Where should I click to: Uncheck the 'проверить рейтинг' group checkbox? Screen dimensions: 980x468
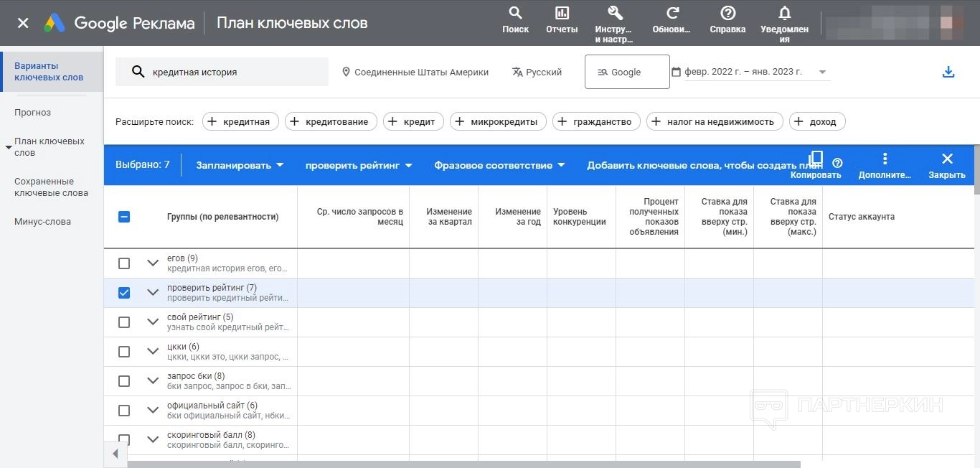pyautogui.click(x=124, y=293)
